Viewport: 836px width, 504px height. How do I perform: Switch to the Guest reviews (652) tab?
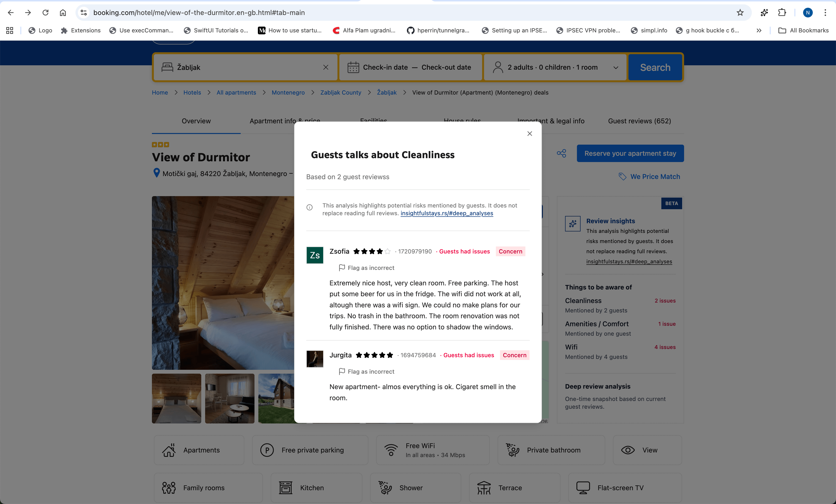pos(639,121)
